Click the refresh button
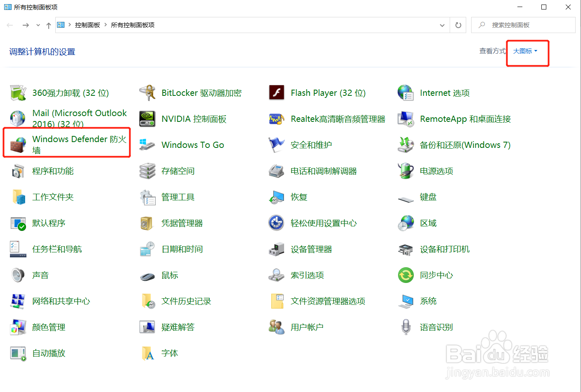Viewport: 581px width, 392px height. point(458,25)
